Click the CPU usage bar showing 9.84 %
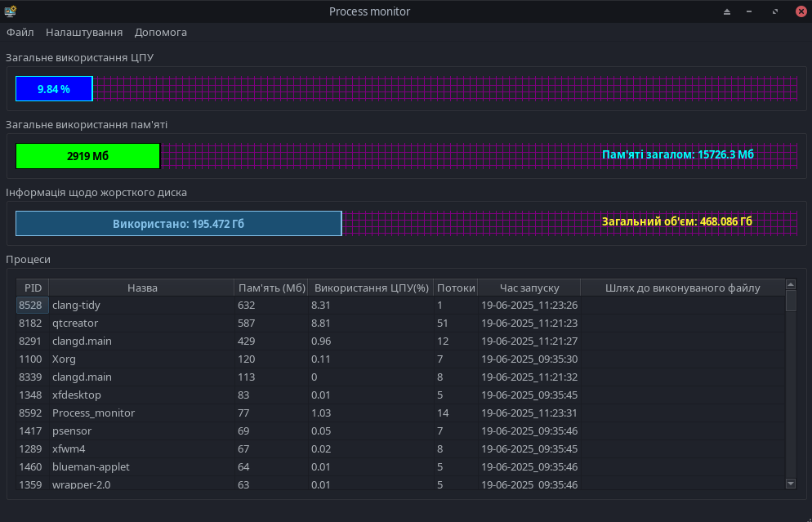The width and height of the screenshot is (812, 522). 54,88
